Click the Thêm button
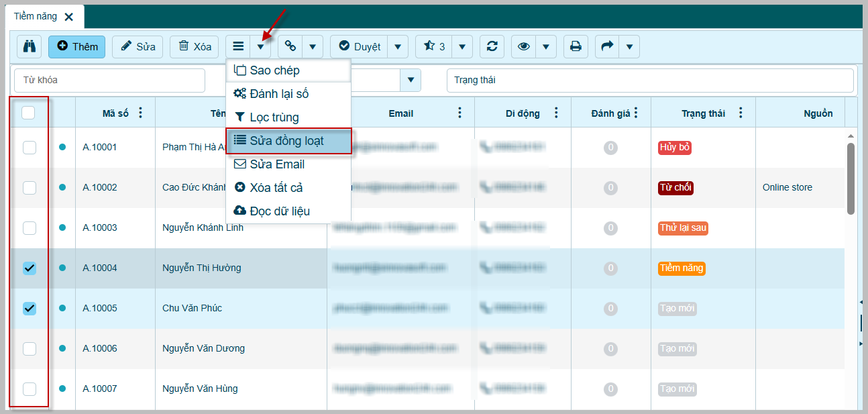 click(76, 46)
